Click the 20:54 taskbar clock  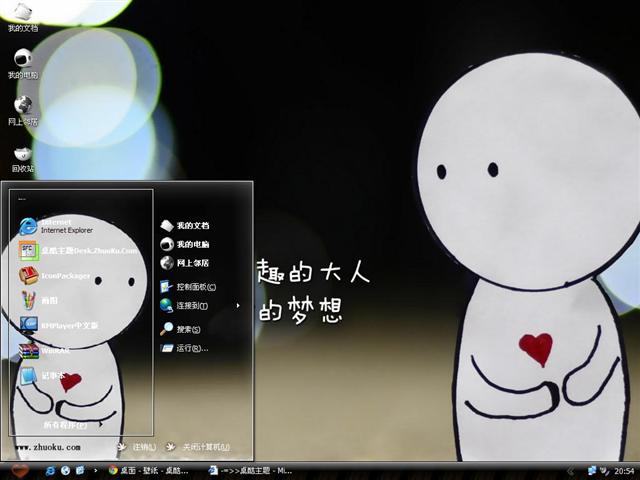624,471
